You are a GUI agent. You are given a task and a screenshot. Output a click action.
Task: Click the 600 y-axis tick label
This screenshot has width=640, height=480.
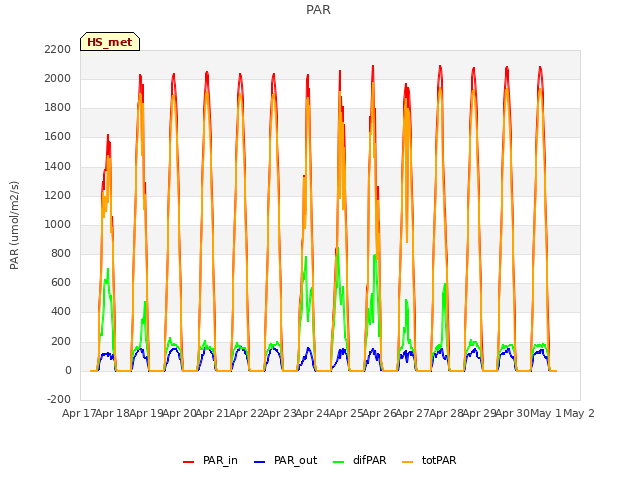(x=61, y=282)
